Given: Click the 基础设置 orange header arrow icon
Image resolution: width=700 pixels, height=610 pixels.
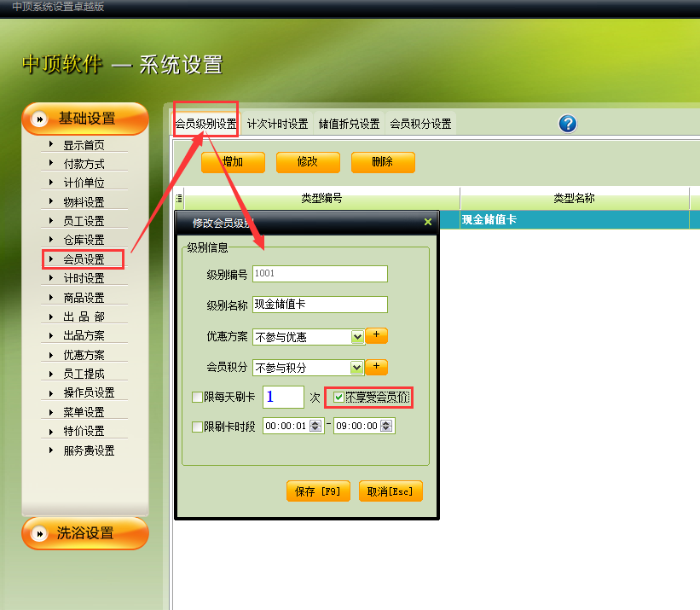Looking at the screenshot, I should pos(39,119).
